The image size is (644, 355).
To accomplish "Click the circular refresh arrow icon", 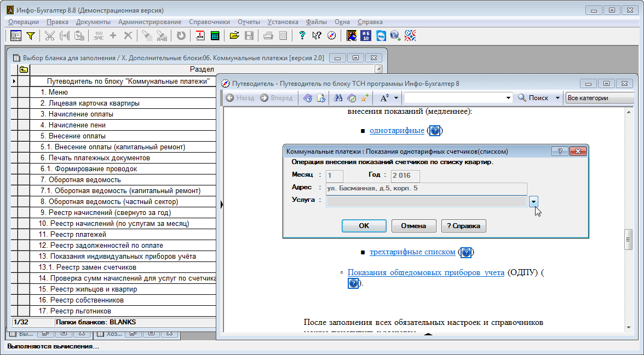I will pyautogui.click(x=181, y=36).
